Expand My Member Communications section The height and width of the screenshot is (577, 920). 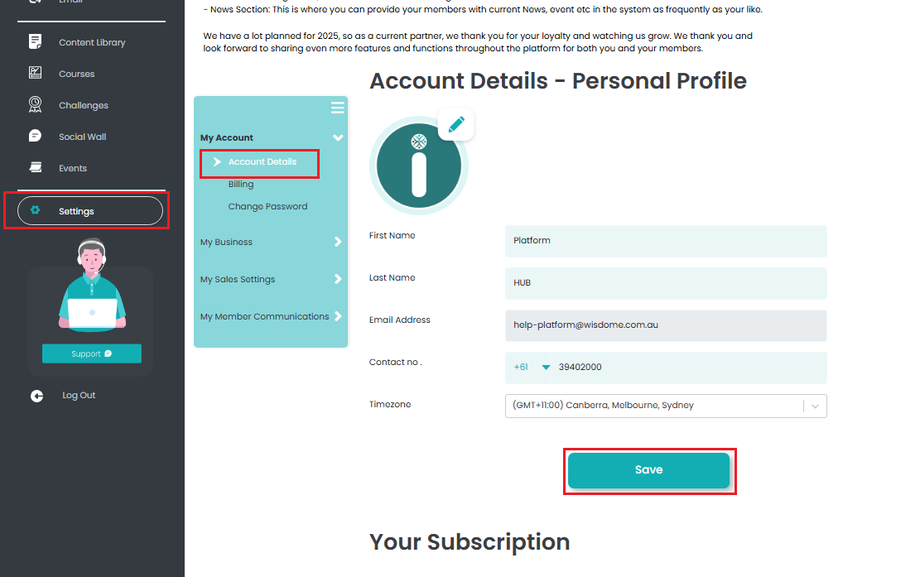pyautogui.click(x=338, y=316)
